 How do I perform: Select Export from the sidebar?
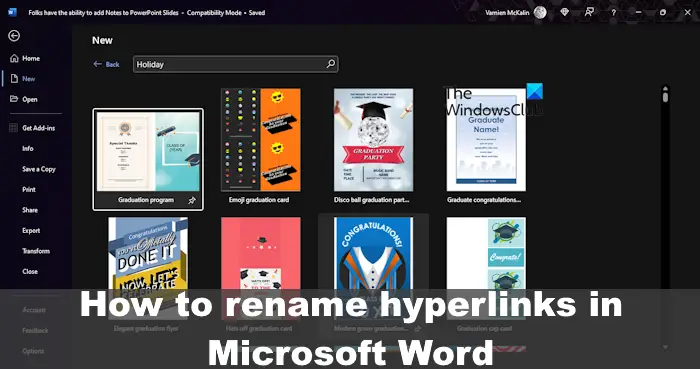[31, 231]
